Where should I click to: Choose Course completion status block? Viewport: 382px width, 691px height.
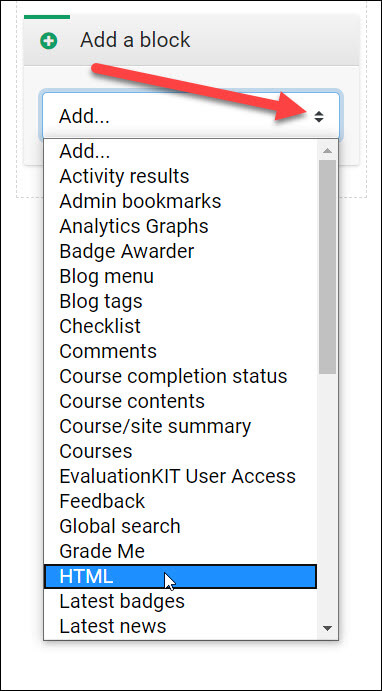coord(173,376)
